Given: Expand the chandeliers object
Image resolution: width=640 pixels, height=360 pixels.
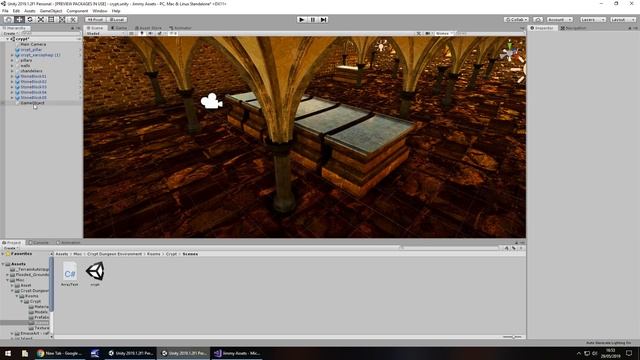Looking at the screenshot, I should (x=12, y=71).
